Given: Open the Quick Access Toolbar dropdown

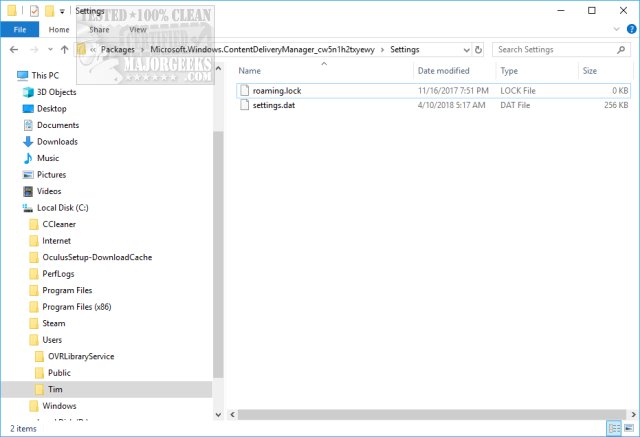Looking at the screenshot, I should [x=62, y=11].
